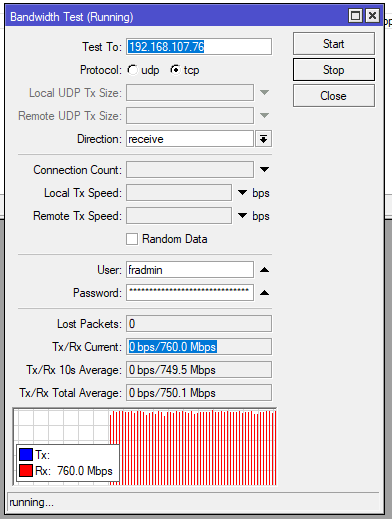Close the window with title bar X
This screenshot has width=392, height=519.
coord(372,16)
